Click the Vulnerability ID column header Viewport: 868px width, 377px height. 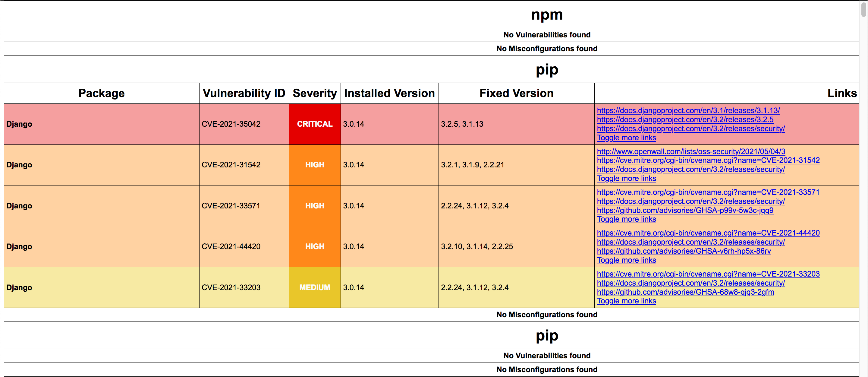(x=244, y=93)
